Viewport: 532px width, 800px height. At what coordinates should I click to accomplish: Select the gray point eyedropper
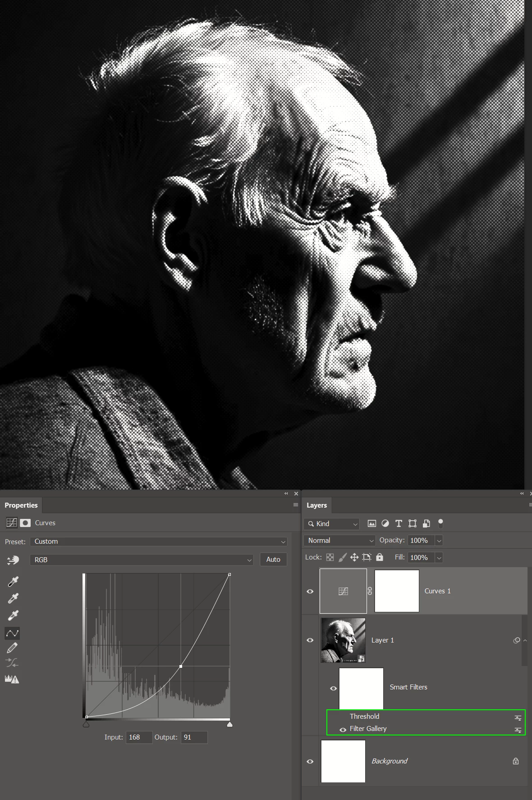coord(13,598)
